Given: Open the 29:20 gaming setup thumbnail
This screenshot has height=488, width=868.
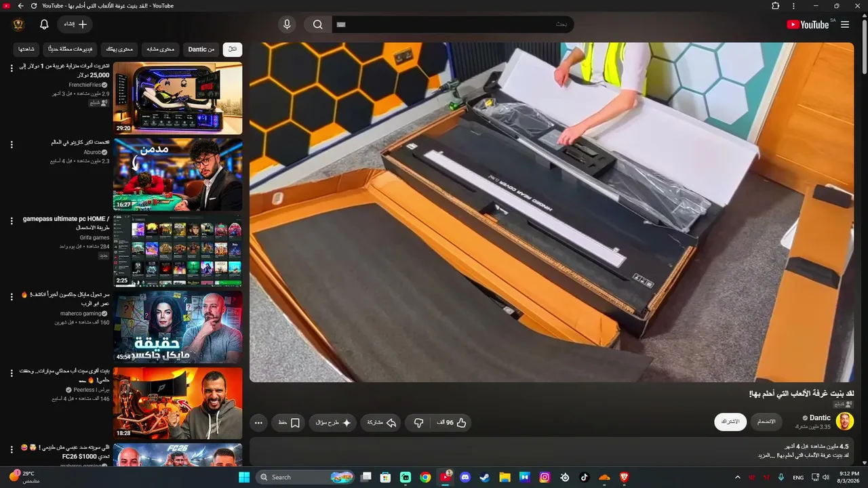Looking at the screenshot, I should 178,98.
